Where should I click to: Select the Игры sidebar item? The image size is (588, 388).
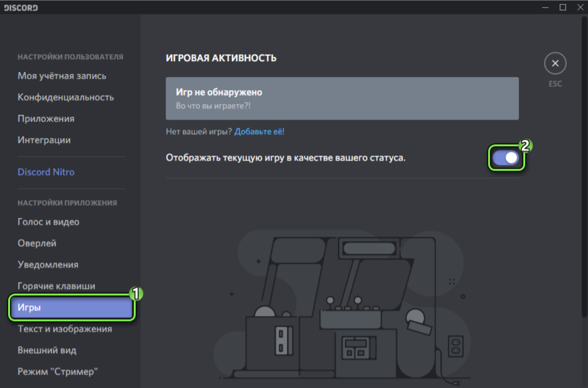pyautogui.click(x=71, y=307)
